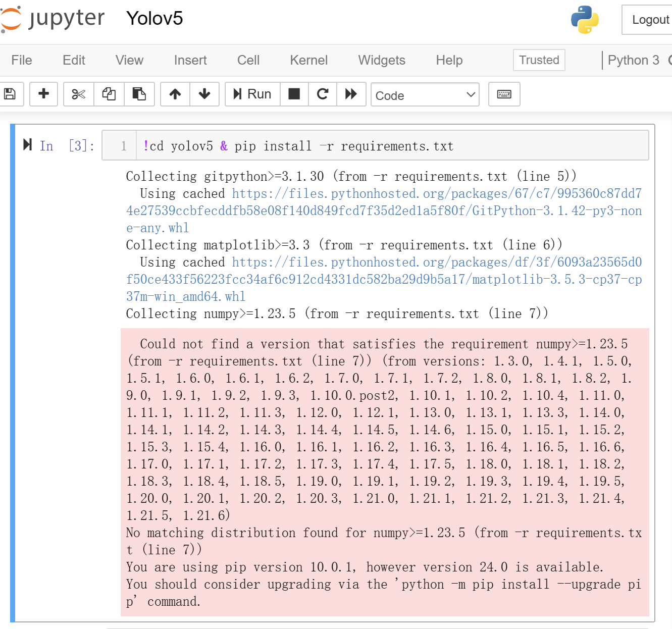Click the Yolov5 notebook title to rename
This screenshot has height=629, width=672.
(154, 19)
